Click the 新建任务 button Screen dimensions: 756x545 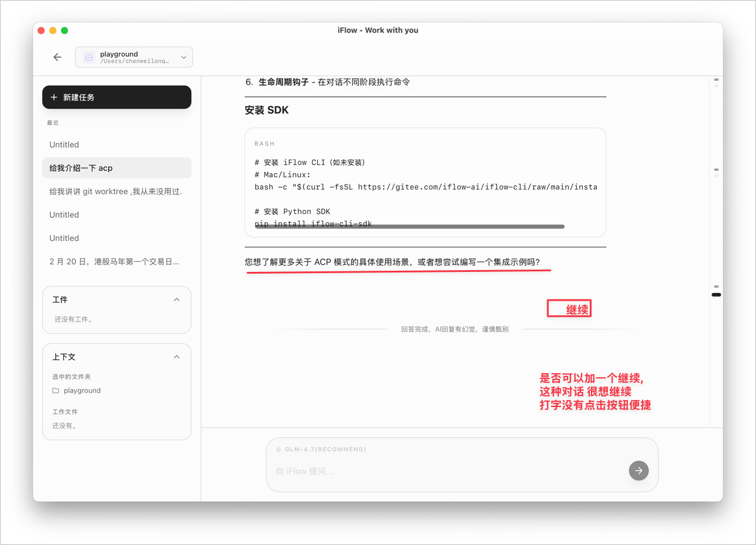tap(116, 97)
